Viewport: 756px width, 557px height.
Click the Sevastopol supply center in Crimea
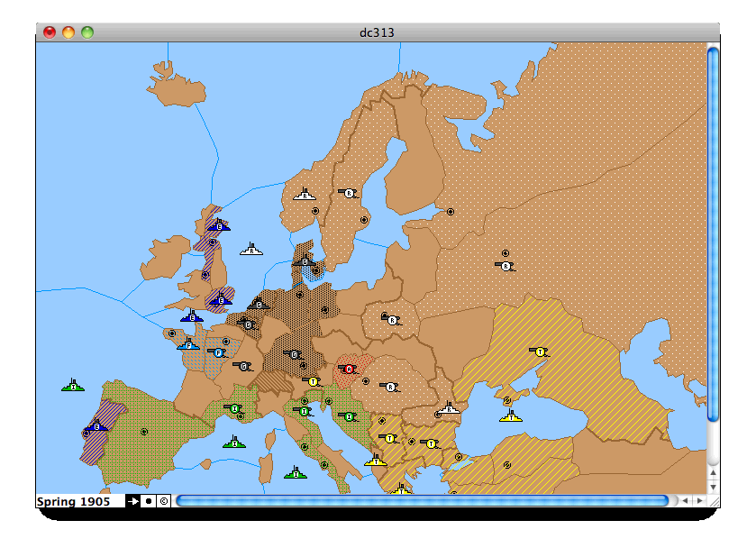point(507,400)
